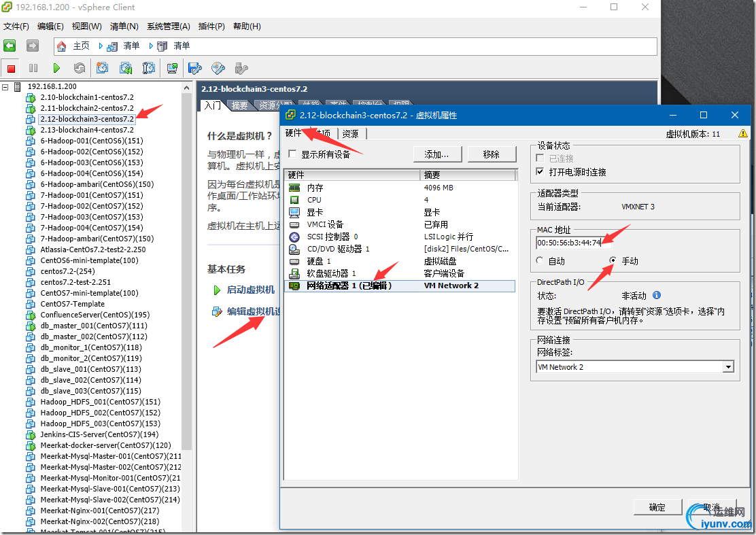
Task: Collapse the 192.168.1.200 inventory tree
Action: click(6, 87)
